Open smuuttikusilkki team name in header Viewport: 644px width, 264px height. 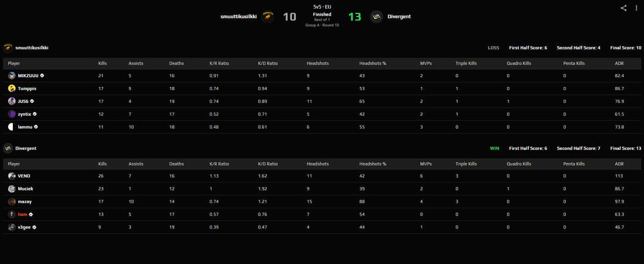click(238, 17)
